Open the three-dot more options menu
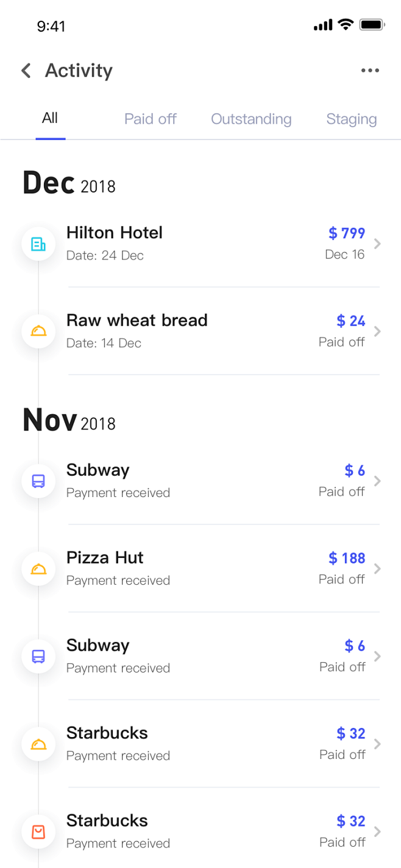401x868 pixels. coord(370,71)
